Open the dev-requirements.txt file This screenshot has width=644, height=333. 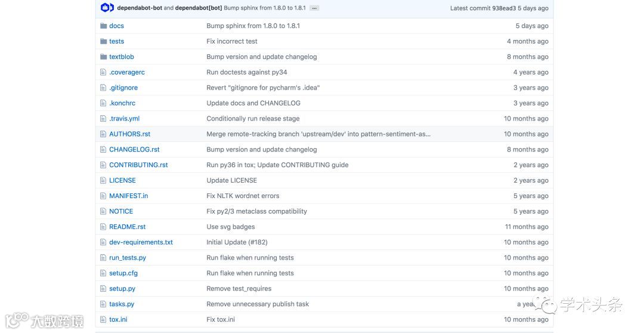point(141,242)
